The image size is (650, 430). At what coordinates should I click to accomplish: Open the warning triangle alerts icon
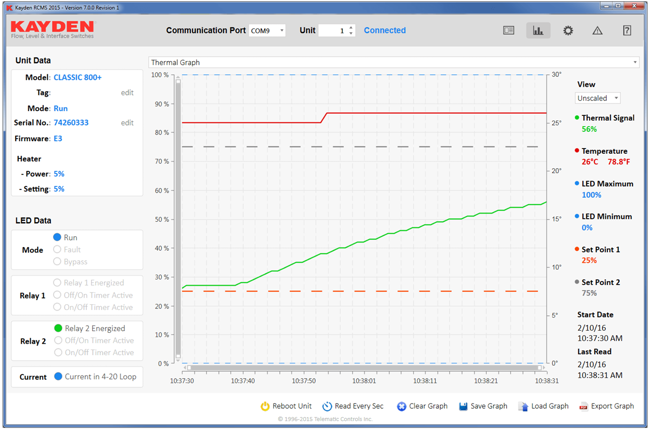click(x=597, y=30)
